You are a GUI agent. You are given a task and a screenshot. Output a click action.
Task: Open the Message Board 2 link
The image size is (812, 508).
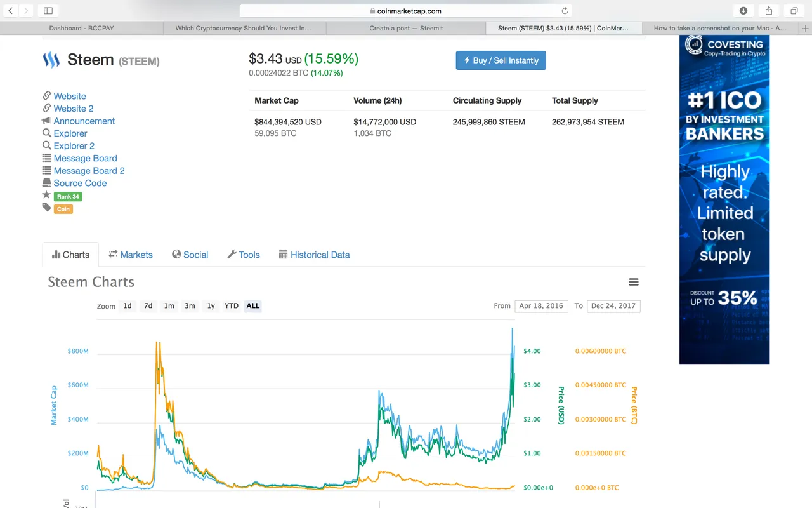89,170
